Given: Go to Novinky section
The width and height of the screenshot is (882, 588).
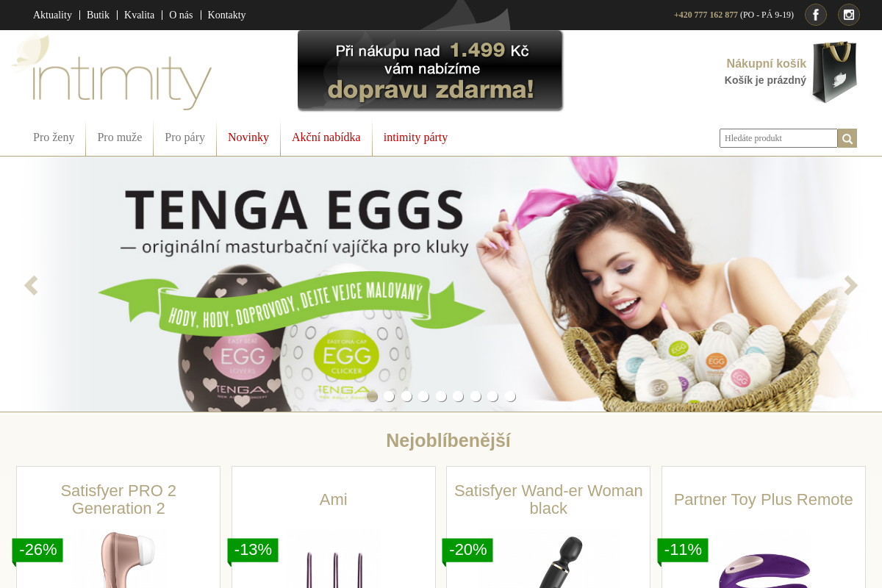Looking at the screenshot, I should [x=248, y=137].
